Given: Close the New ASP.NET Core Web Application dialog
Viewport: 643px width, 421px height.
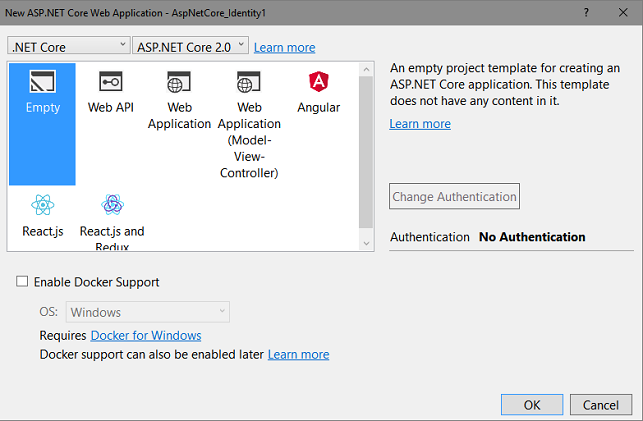Looking at the screenshot, I should click(x=623, y=12).
